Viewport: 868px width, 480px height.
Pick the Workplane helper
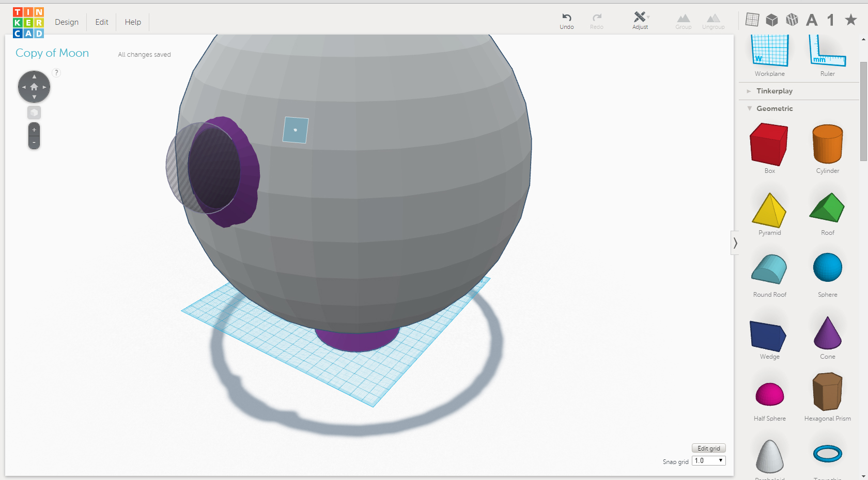coord(769,51)
